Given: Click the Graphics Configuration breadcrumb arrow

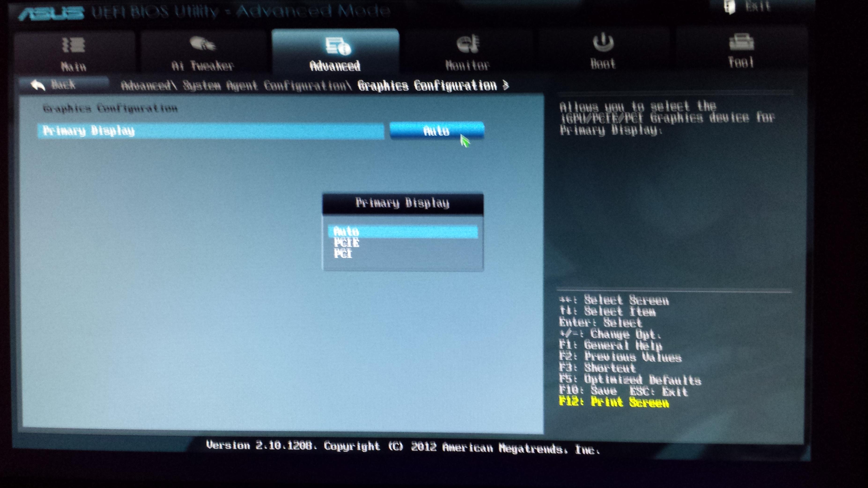Looking at the screenshot, I should [x=506, y=85].
